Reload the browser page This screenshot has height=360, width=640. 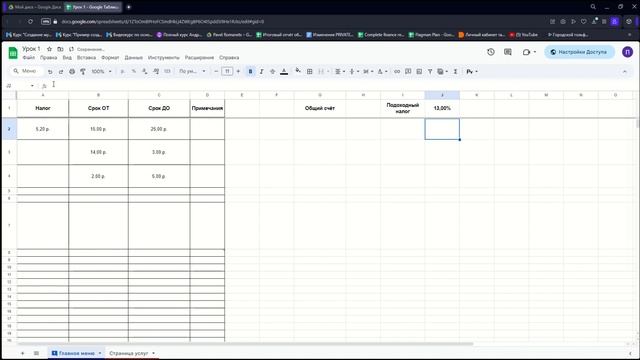click(31, 21)
